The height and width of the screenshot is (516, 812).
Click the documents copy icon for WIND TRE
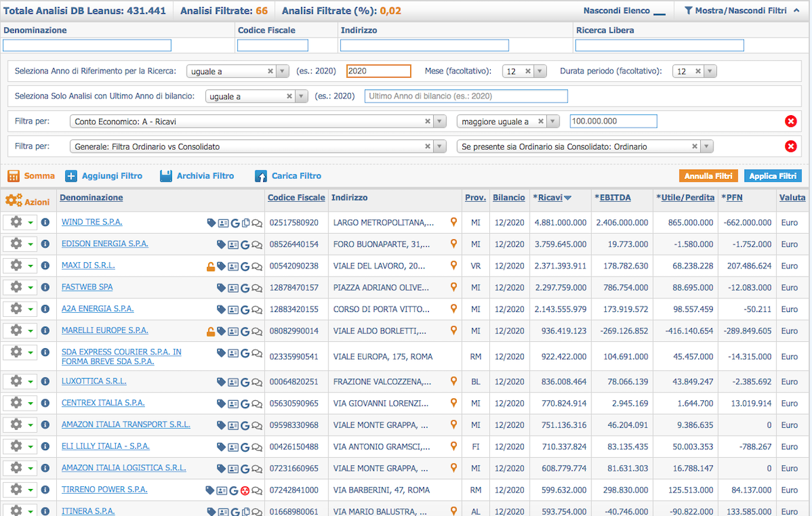pyautogui.click(x=246, y=223)
